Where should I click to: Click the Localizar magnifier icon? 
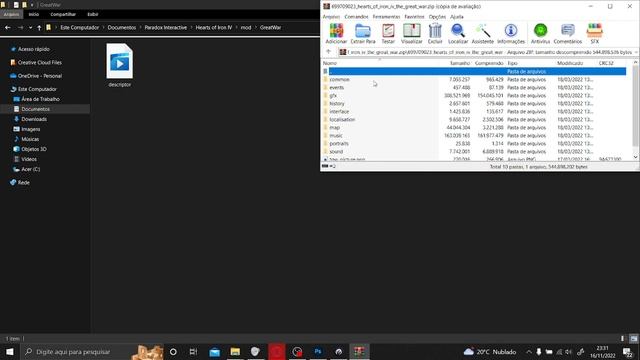point(458,33)
